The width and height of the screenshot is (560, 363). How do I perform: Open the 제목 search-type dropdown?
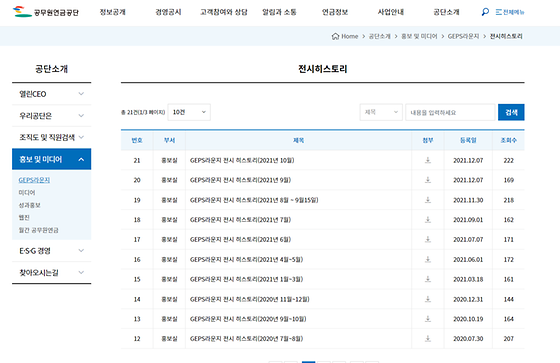coord(381,112)
